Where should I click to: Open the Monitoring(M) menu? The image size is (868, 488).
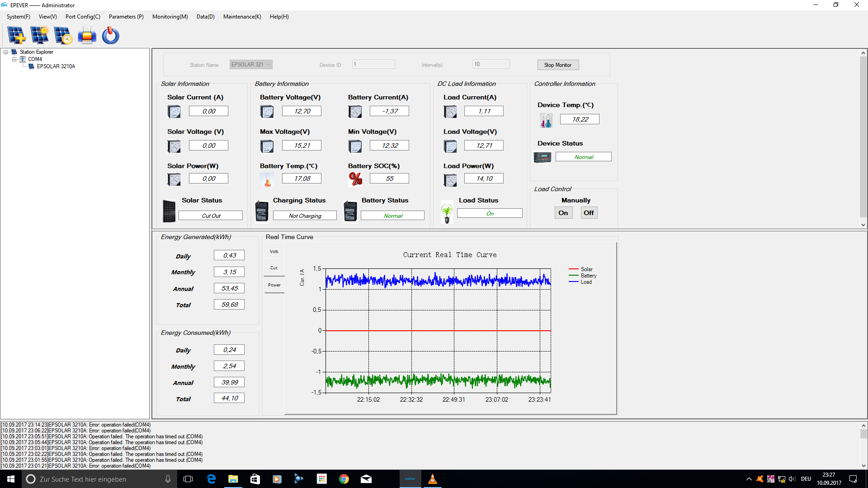pyautogui.click(x=170, y=17)
